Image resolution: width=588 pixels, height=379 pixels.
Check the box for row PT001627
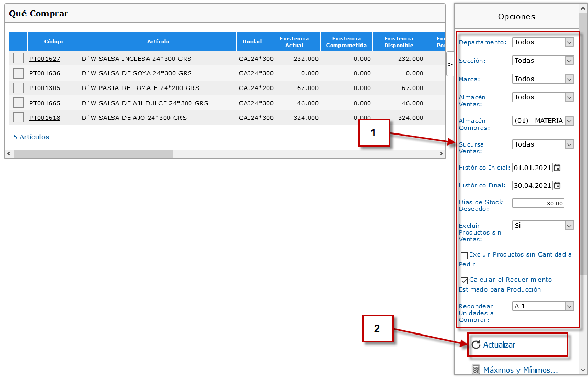[x=18, y=59]
